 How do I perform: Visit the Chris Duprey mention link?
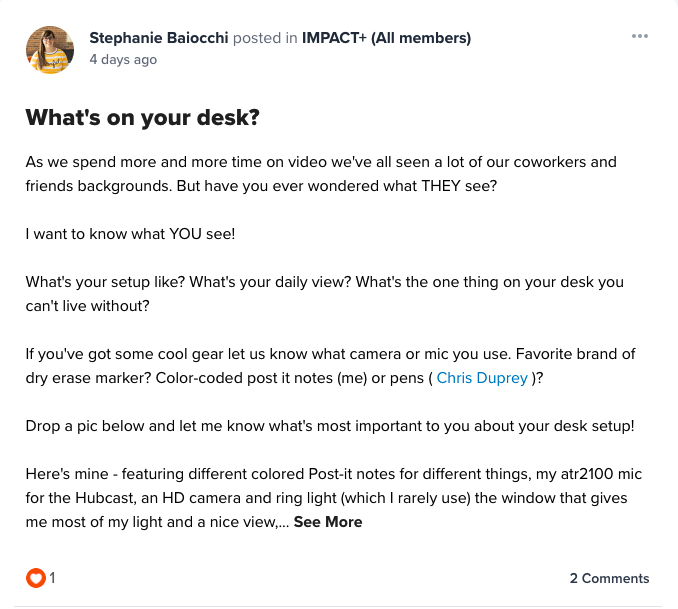pos(482,378)
